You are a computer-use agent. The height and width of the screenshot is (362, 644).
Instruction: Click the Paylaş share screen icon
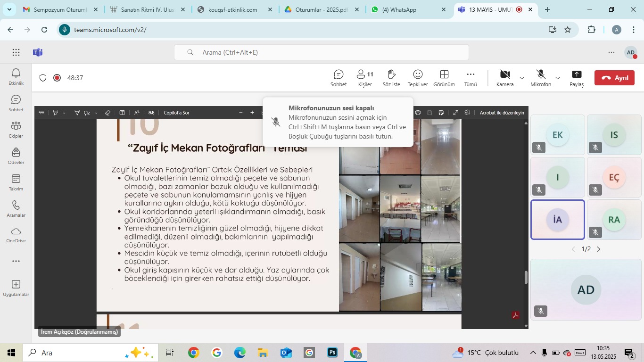pyautogui.click(x=576, y=78)
